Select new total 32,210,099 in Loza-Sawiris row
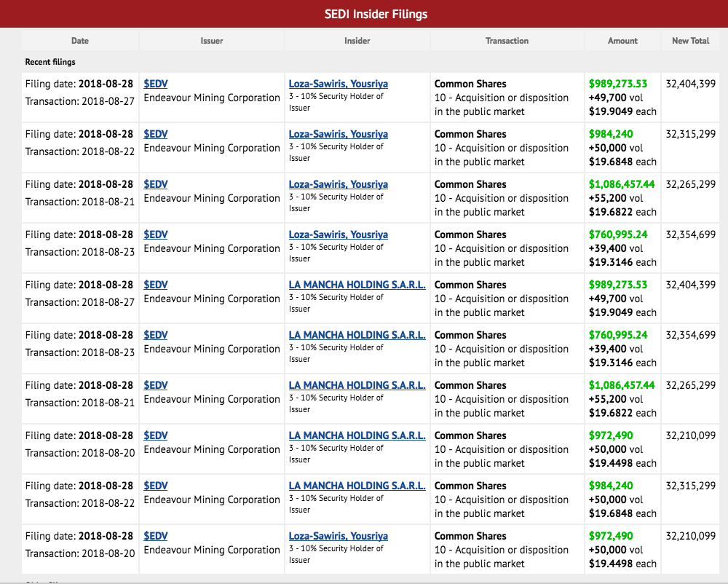 click(690, 536)
